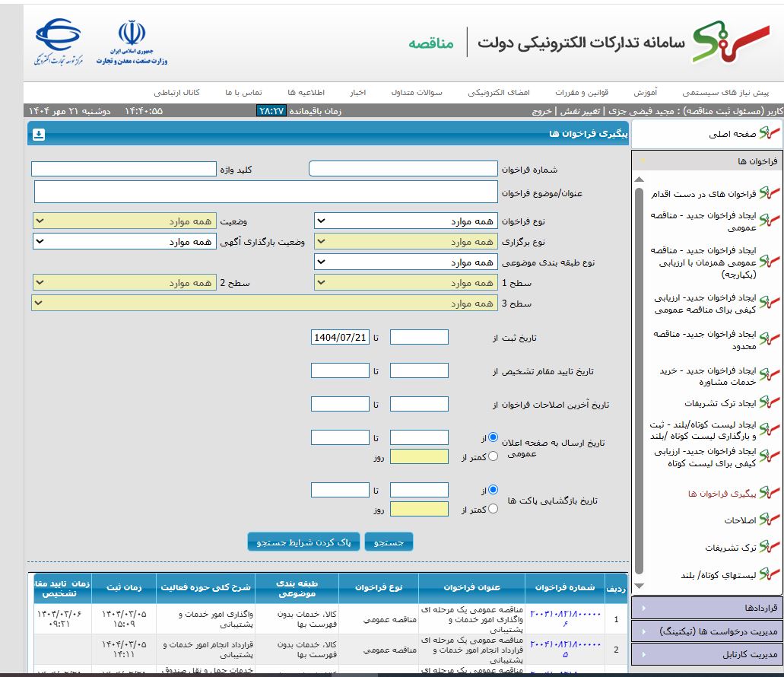This screenshot has width=784, height=677.
Task: Select 'کمتر از' radio for تاریخ ارسال به صفحه اعلان
Action: 493,456
